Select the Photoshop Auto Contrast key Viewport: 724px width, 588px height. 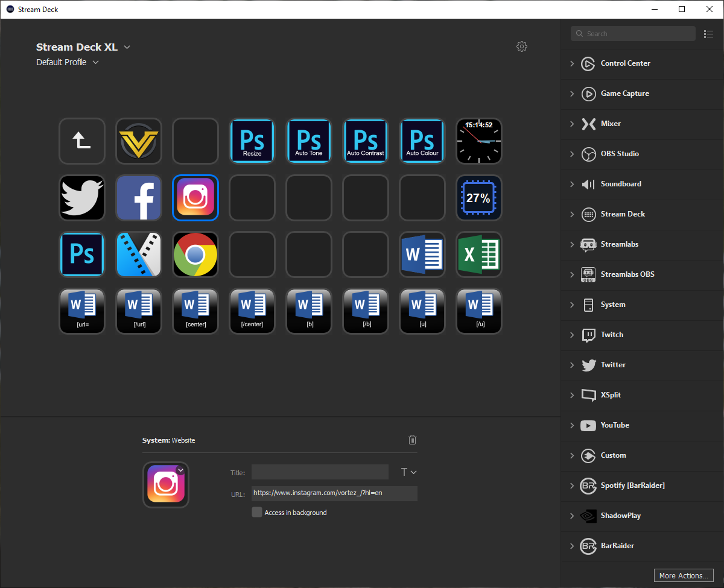[366, 141]
